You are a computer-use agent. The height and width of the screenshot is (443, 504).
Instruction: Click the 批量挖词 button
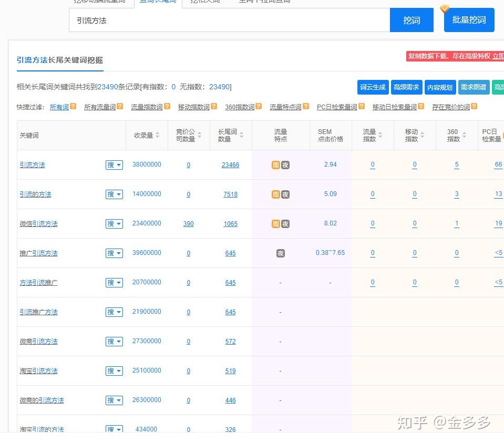469,20
